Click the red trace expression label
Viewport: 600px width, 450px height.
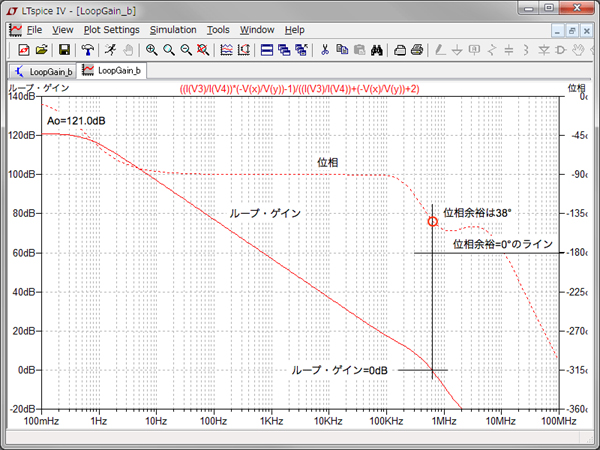[299, 89]
